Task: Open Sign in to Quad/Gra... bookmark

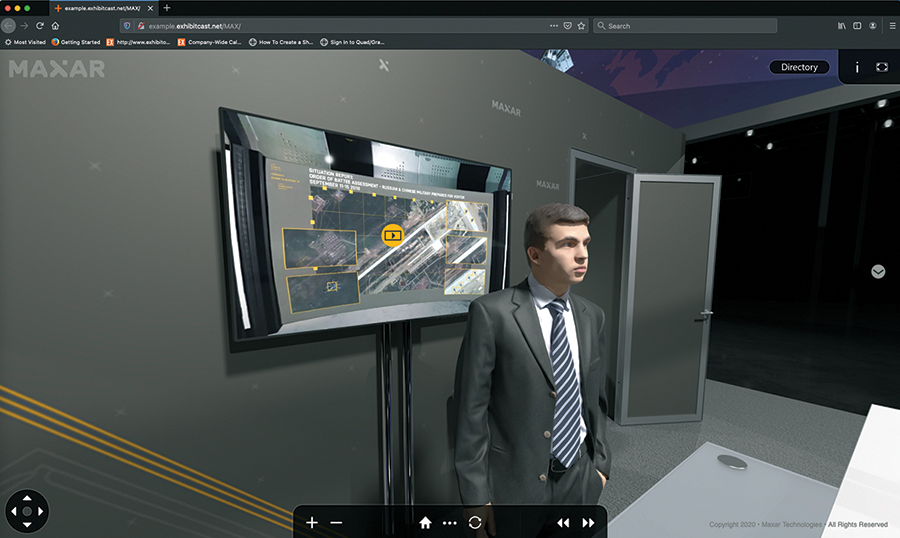Action: coord(352,42)
